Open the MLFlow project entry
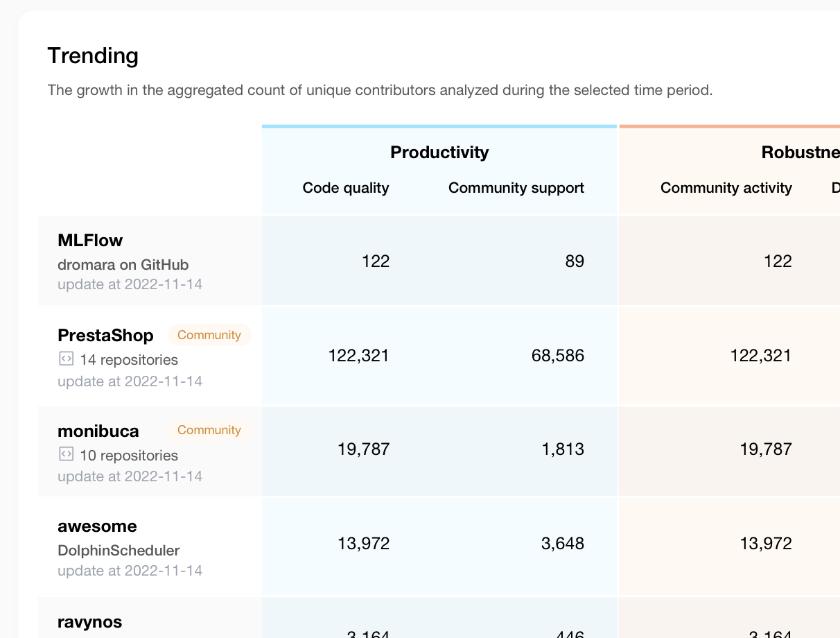This screenshot has width=840, height=638. point(90,241)
